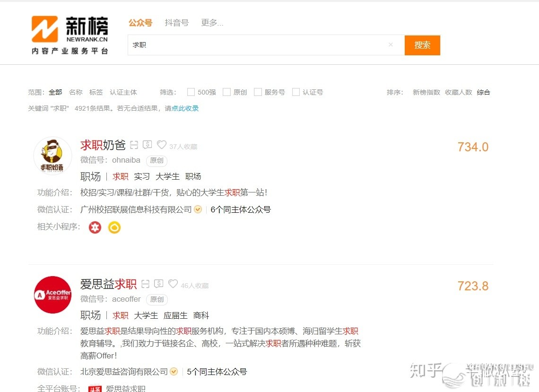Sort results by 新榜指数
The height and width of the screenshot is (392, 539).
(426, 92)
